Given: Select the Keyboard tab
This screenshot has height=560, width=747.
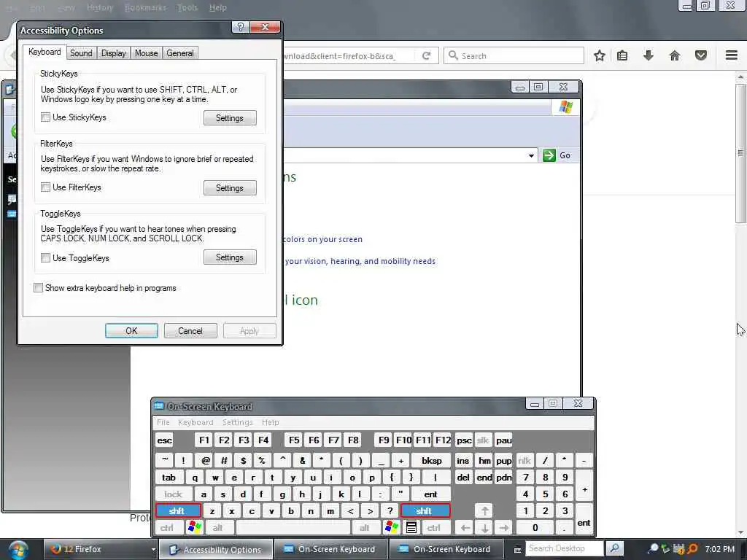Looking at the screenshot, I should 44,52.
